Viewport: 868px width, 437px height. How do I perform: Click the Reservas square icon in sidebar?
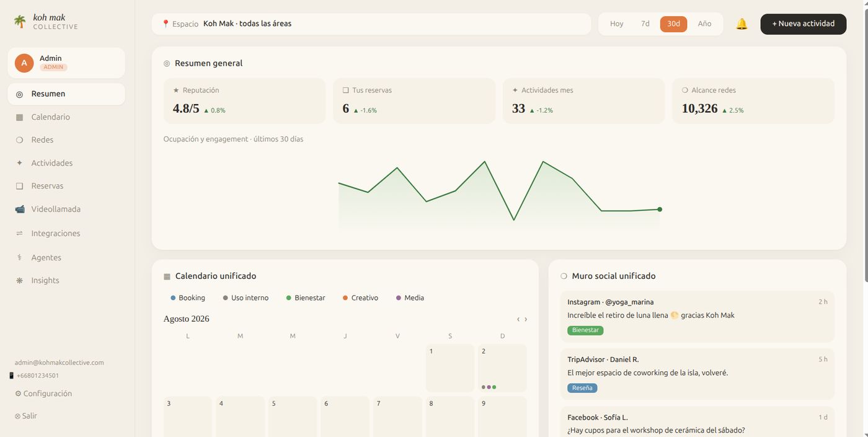point(19,186)
